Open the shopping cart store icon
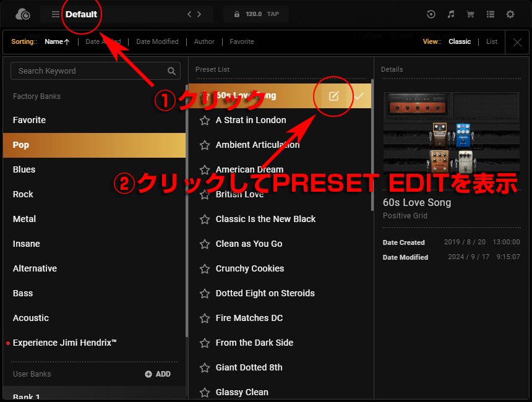The image size is (532, 402). tap(470, 14)
